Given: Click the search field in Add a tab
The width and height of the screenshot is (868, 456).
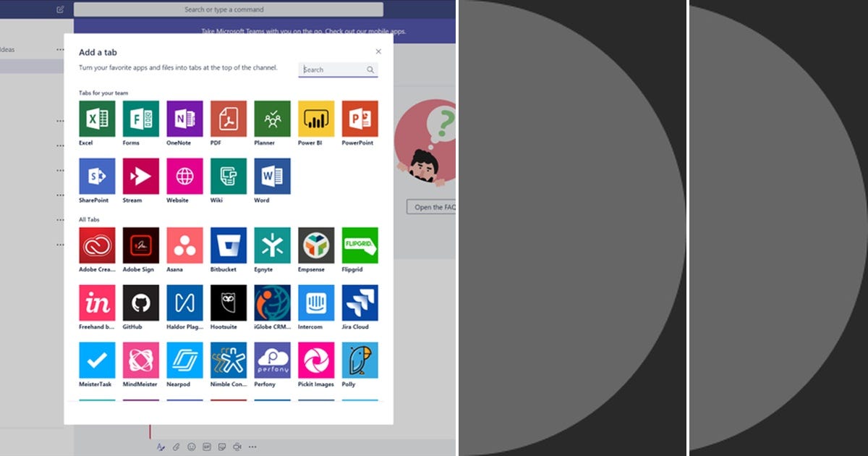Looking at the screenshot, I should (x=337, y=69).
